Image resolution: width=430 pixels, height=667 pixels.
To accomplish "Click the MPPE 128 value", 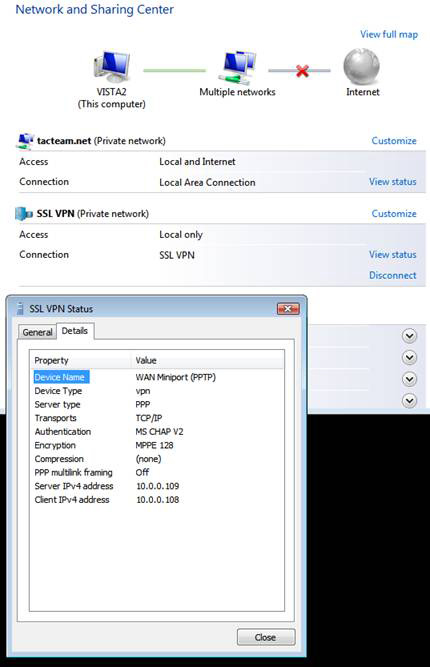I will pos(154,445).
